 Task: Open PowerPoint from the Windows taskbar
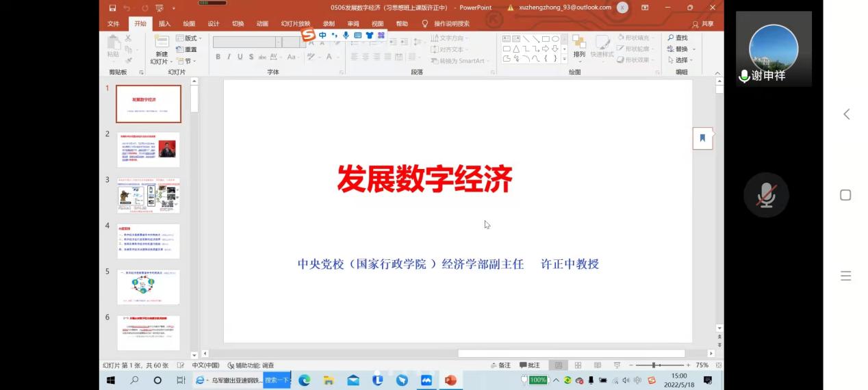pos(450,380)
